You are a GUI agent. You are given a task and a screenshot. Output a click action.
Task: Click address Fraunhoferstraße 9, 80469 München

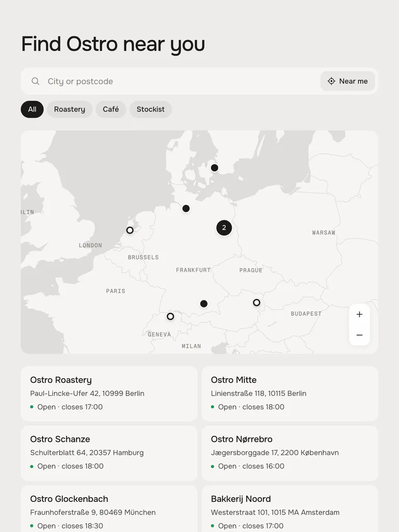[93, 512]
